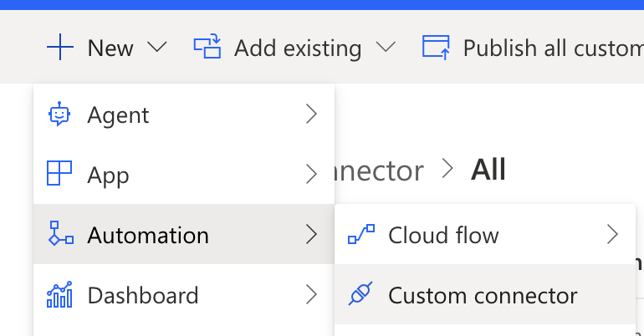Expand the Agent submenu chevron
The image size is (644, 336).
pos(312,114)
